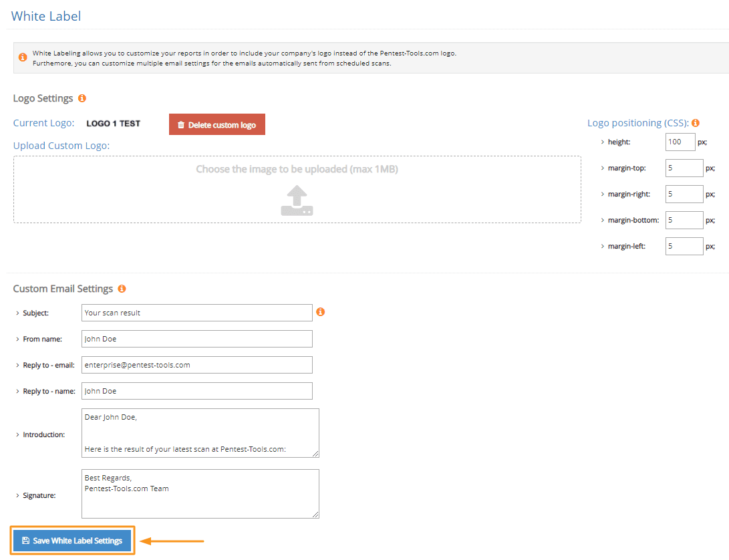Click the info icon beside the Subject field

[320, 311]
